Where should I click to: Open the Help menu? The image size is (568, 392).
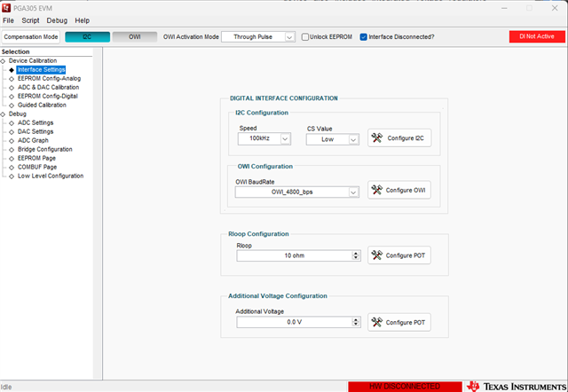(83, 20)
